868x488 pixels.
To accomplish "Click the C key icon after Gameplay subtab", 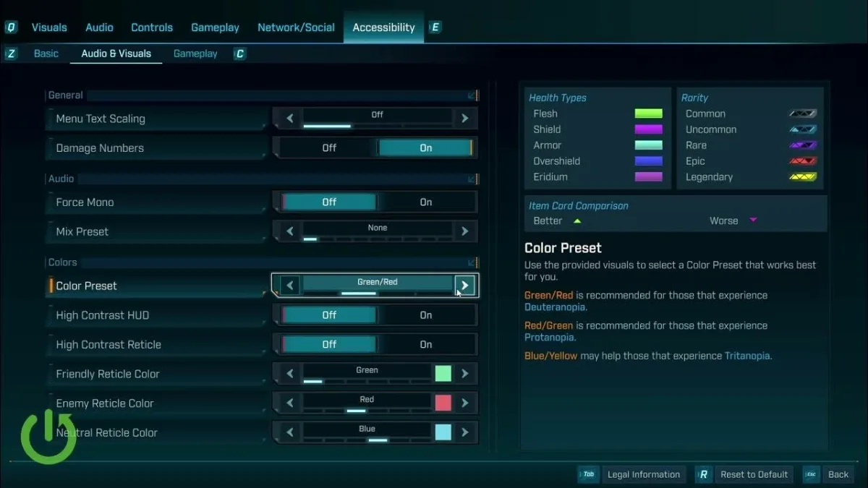I will tap(240, 53).
